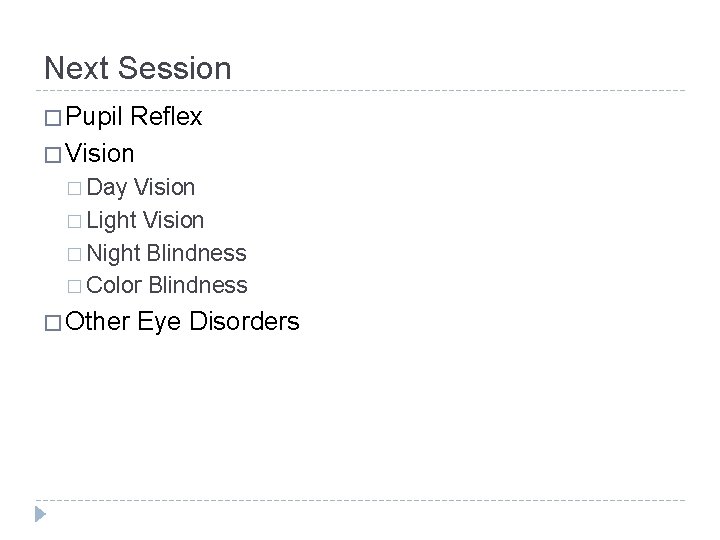Select the Next Session slide title
Image resolution: width=720 pixels, height=540 pixels.
138,68
